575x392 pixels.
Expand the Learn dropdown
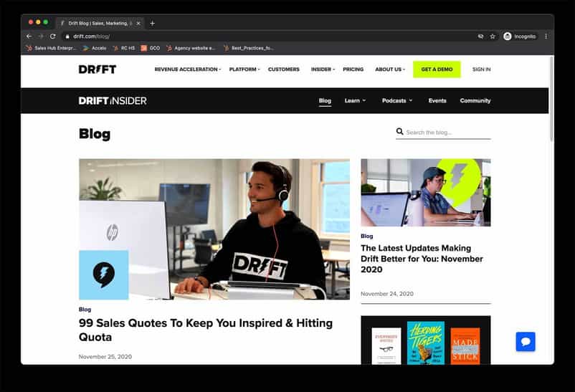(x=355, y=100)
